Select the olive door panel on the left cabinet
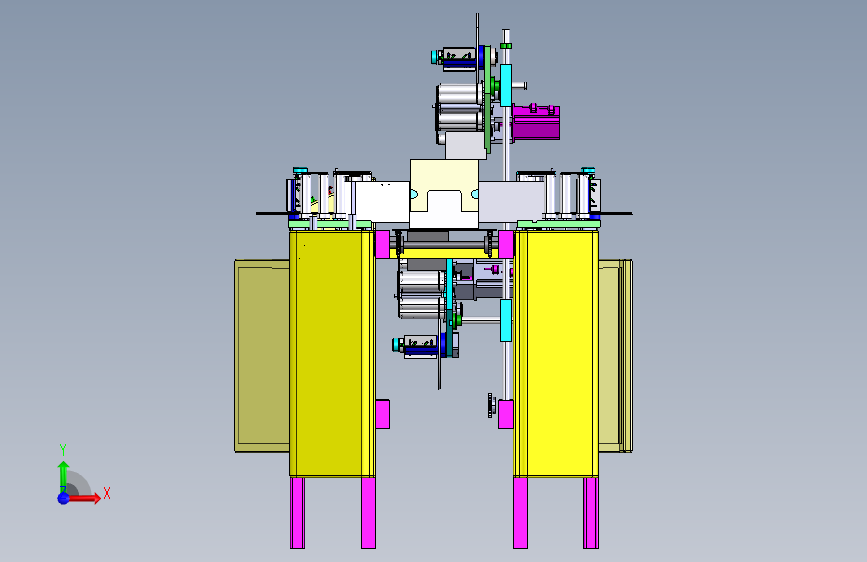867x562 pixels. click(262, 356)
